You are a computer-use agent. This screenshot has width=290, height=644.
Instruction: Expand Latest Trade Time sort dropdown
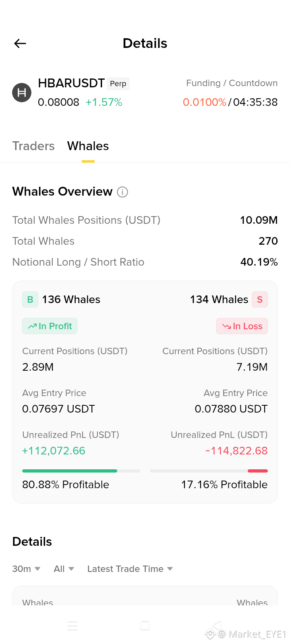click(130, 569)
